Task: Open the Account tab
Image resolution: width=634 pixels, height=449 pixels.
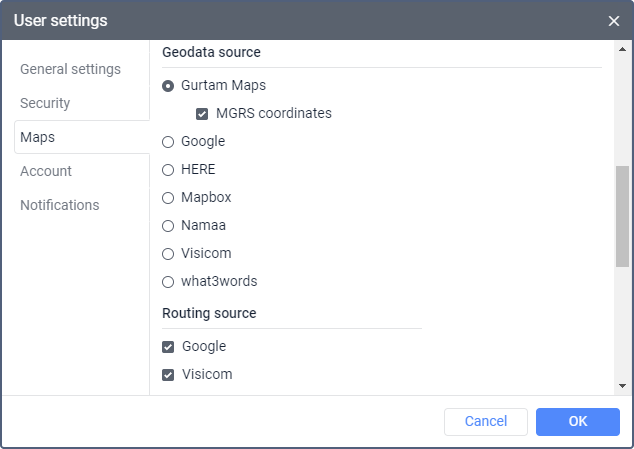Action: click(x=46, y=171)
